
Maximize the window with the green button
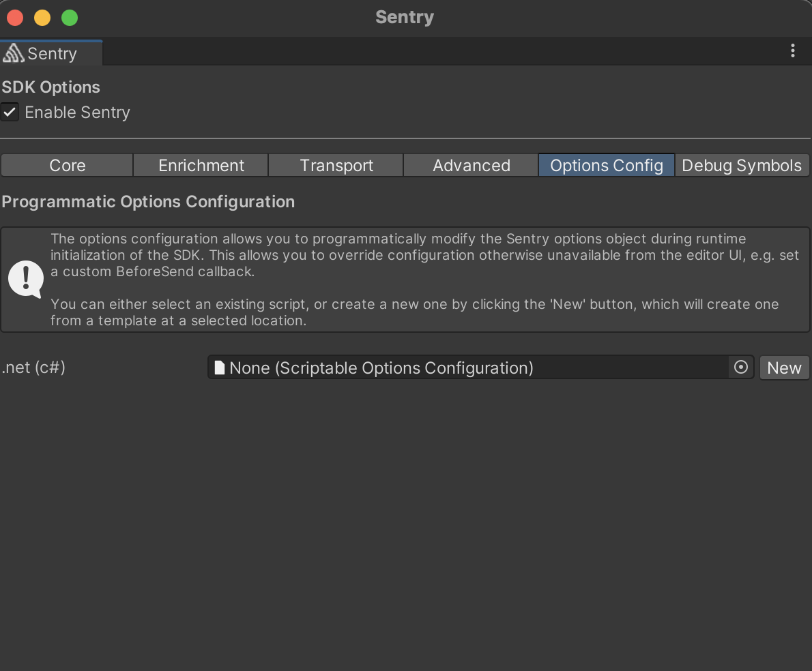point(70,18)
